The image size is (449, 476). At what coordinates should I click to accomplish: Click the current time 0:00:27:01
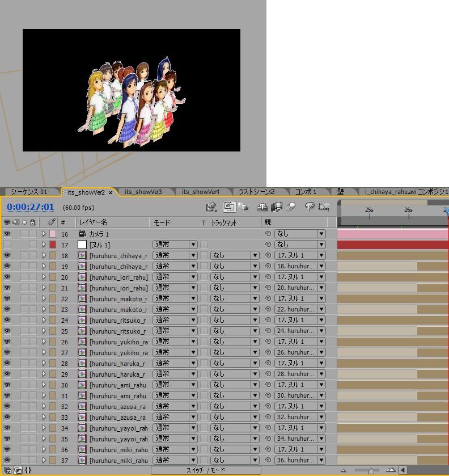click(x=31, y=207)
